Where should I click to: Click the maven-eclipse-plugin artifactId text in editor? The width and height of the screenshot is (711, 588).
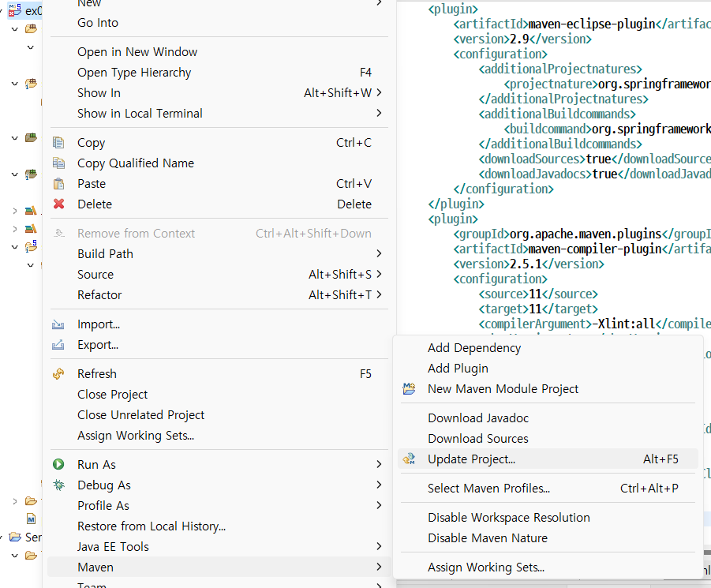592,24
